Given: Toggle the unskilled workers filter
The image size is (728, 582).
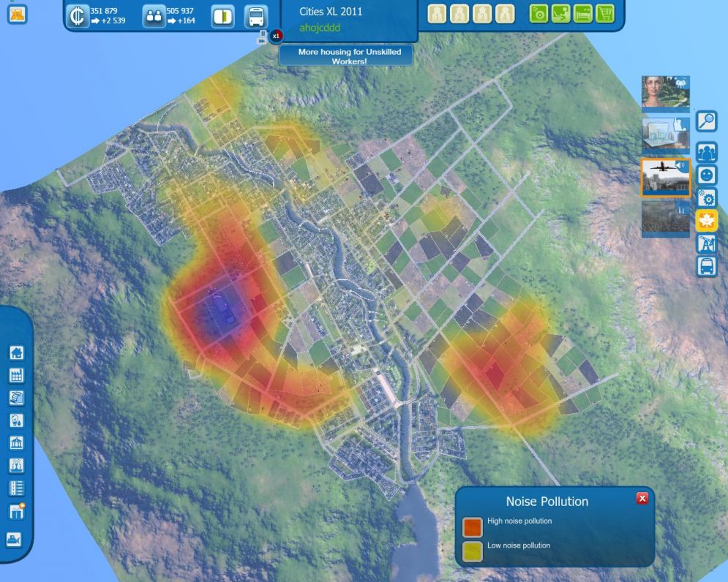Looking at the screenshot, I should [x=437, y=13].
